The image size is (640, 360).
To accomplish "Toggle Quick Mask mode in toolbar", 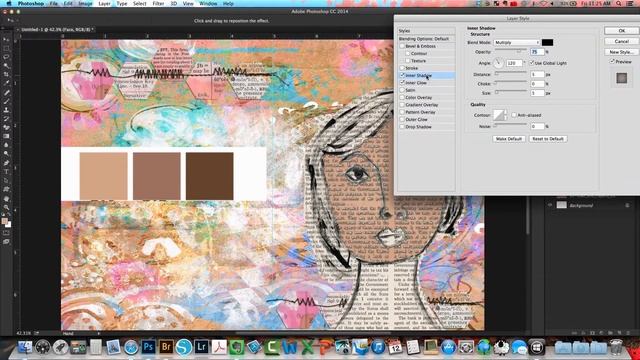I will pyautogui.click(x=6, y=233).
